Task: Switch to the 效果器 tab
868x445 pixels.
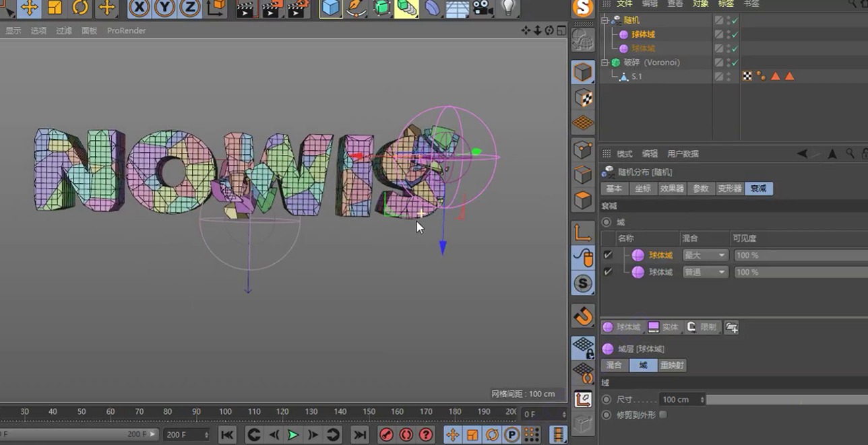Action: tap(672, 189)
